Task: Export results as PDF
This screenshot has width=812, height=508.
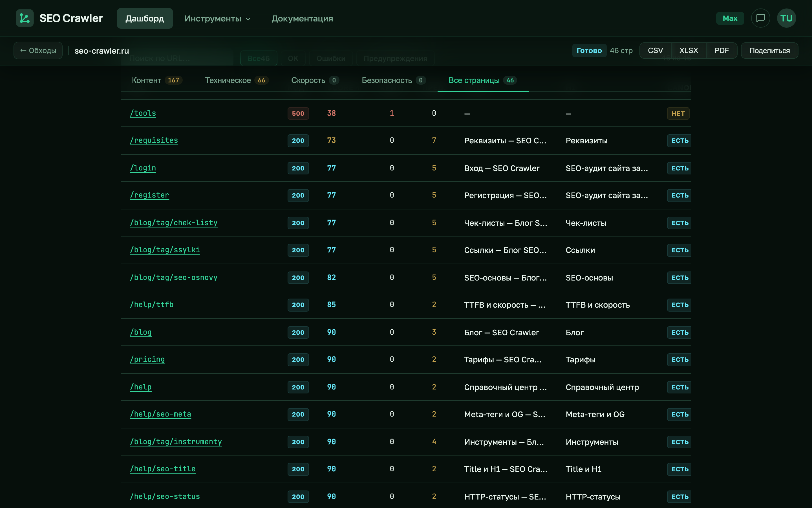Action: point(721,51)
